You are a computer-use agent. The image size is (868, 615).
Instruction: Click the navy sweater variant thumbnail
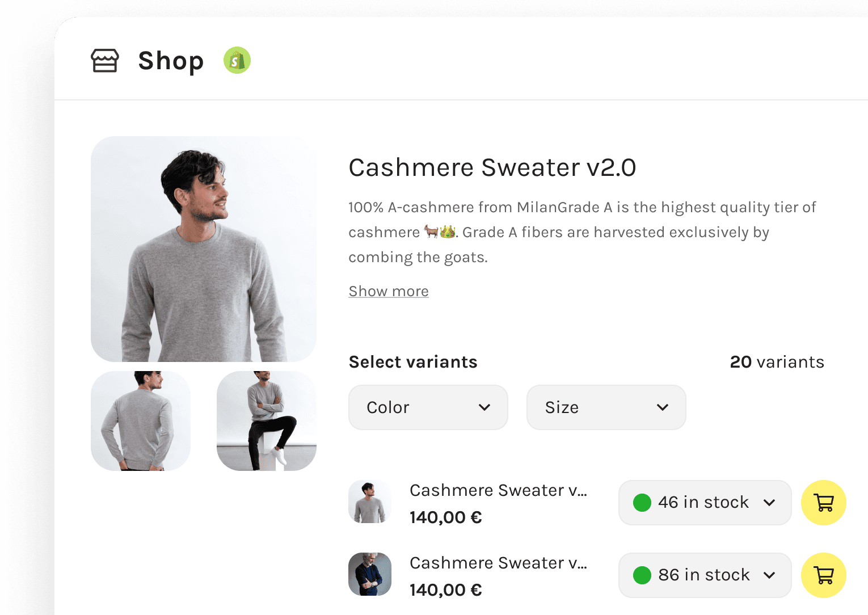coord(370,574)
